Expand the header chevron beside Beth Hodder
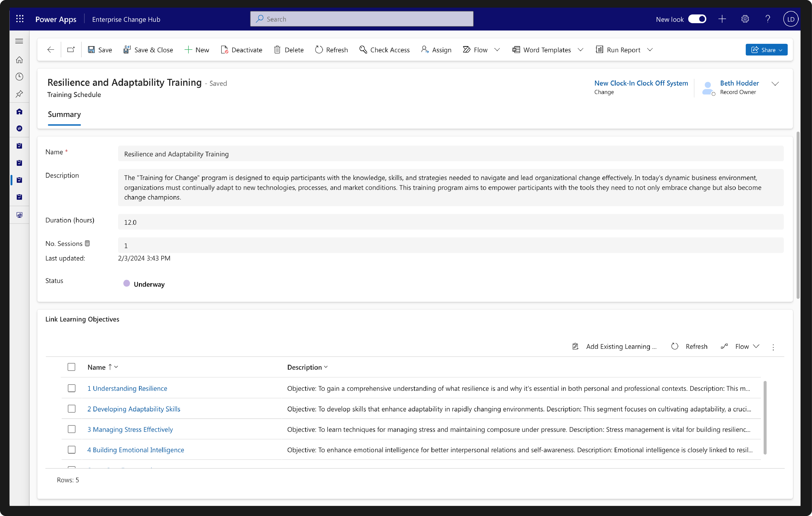Viewport: 812px width, 516px height. click(x=775, y=84)
